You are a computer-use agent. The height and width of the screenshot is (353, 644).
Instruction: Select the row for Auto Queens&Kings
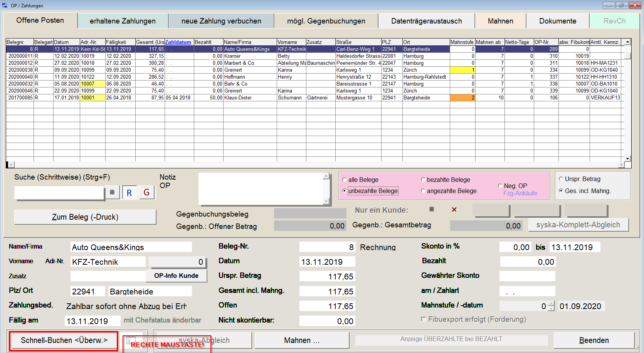coord(314,49)
